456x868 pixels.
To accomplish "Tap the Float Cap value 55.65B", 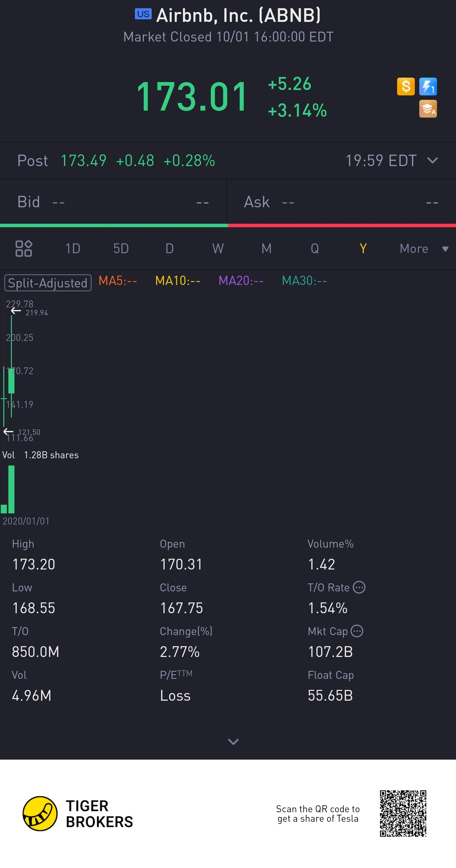I will [330, 696].
